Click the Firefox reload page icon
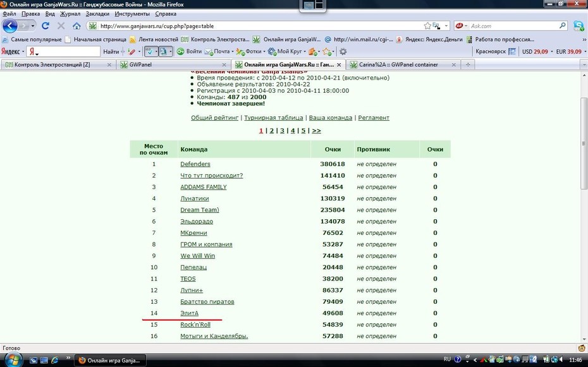This screenshot has width=588, height=367. (46, 26)
